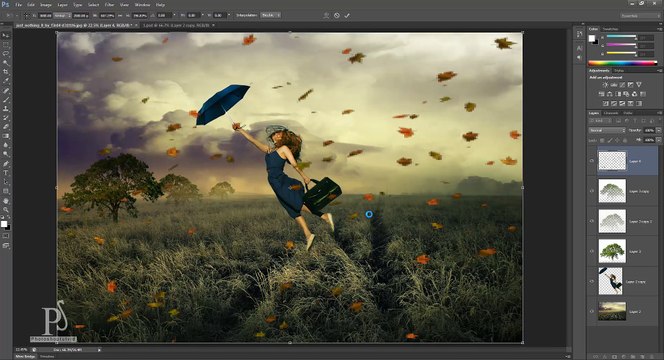This screenshot has width=664, height=360.
Task: Open the Mini Bridge tab at bottom
Action: (x=25, y=357)
